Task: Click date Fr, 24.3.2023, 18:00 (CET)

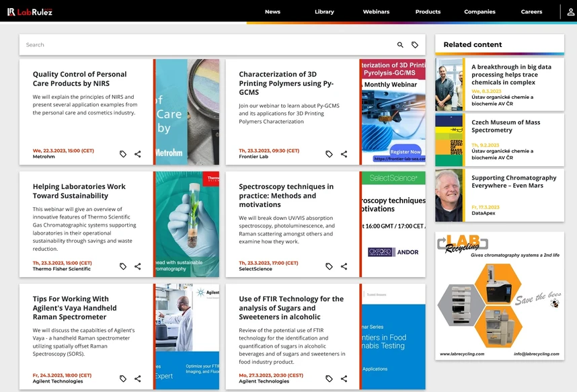Action: click(x=62, y=375)
